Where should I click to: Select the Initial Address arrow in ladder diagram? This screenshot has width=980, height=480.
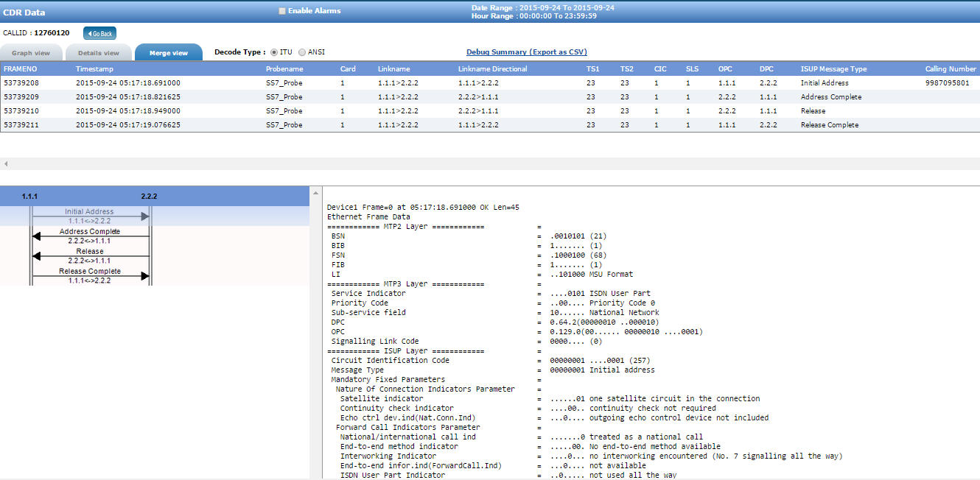[x=90, y=216]
